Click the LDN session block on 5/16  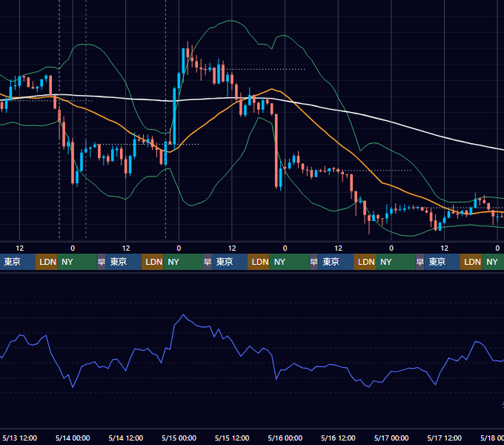[x=365, y=262]
